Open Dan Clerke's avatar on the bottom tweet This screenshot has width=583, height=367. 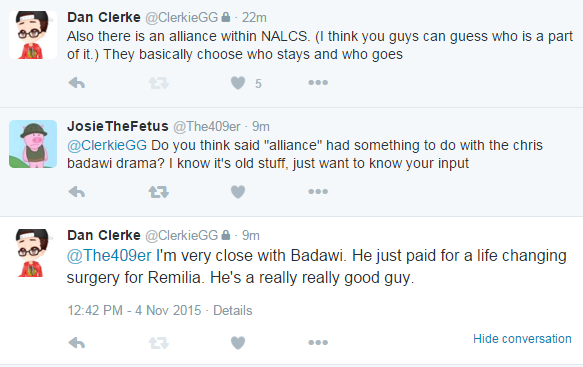pyautogui.click(x=33, y=253)
